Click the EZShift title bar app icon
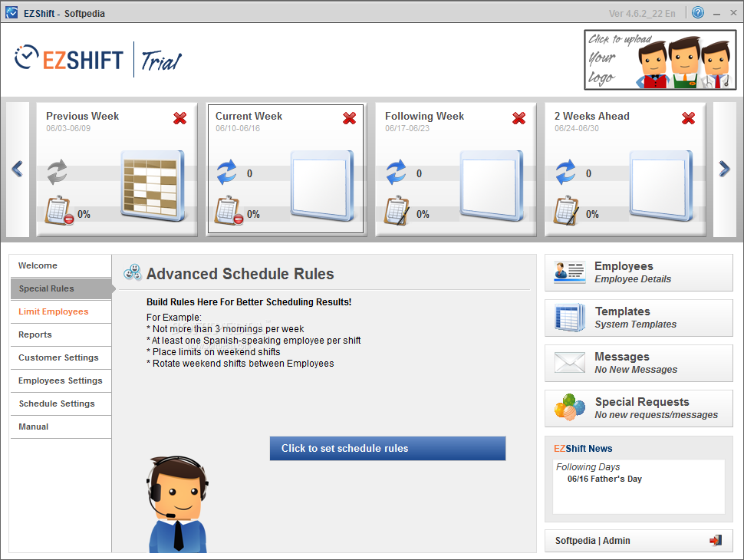 coord(12,13)
